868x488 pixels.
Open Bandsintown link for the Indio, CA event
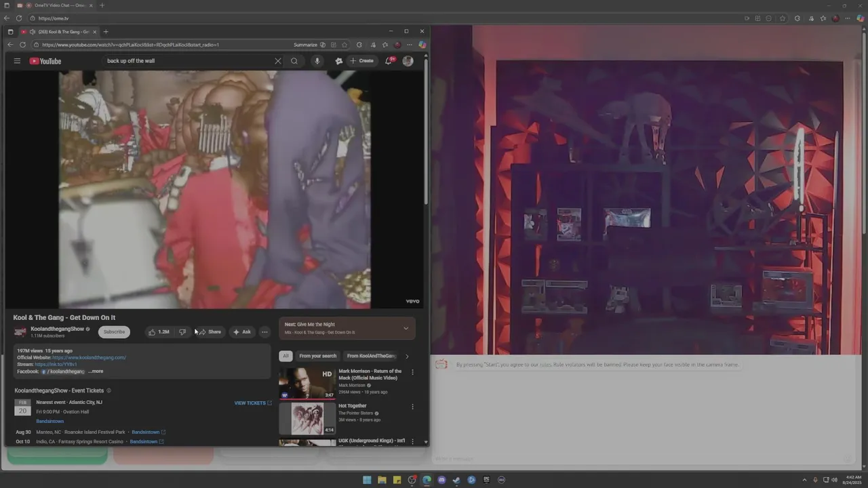146,442
